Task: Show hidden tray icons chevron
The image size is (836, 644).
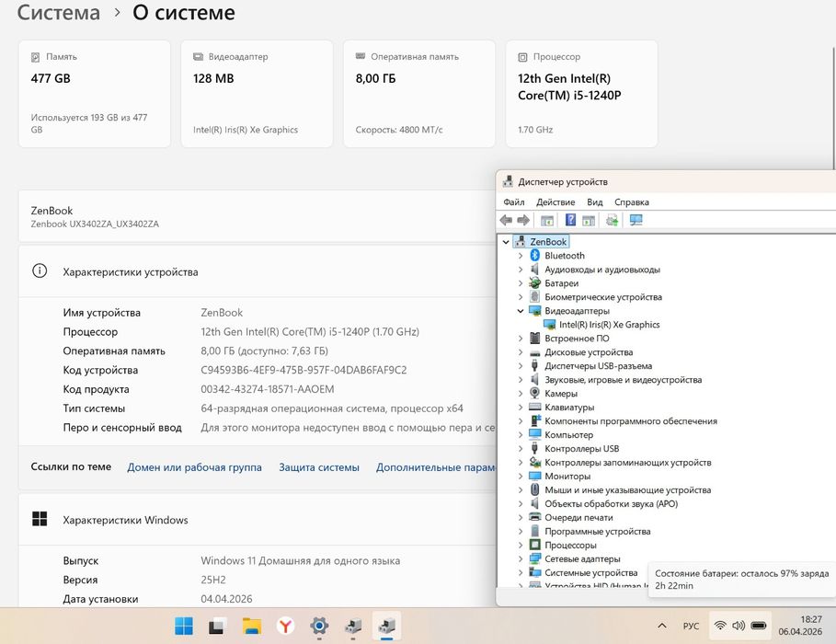Action: [661, 626]
